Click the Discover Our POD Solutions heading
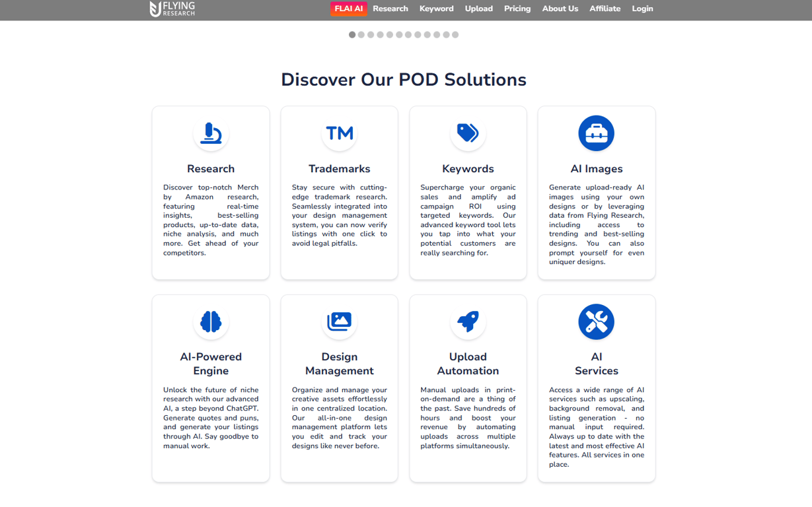Screen dimensions: 812x507 click(x=404, y=79)
